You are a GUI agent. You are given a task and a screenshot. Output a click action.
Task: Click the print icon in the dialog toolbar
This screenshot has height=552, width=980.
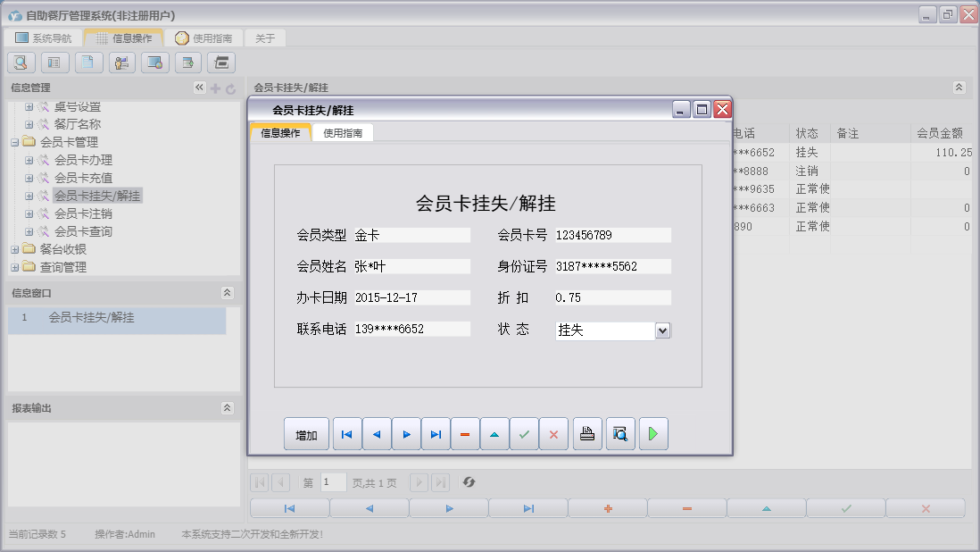[x=586, y=433]
